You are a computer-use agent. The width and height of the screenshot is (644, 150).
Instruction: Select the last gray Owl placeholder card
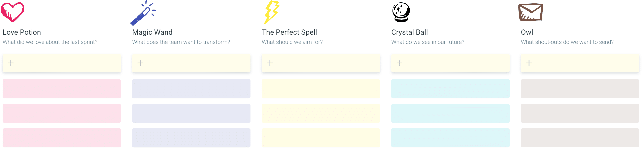point(580,138)
